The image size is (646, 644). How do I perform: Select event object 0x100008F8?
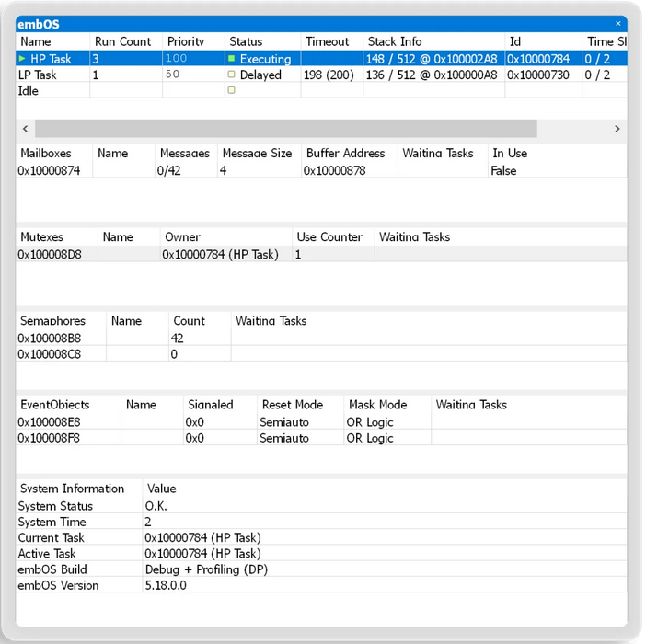click(49, 438)
